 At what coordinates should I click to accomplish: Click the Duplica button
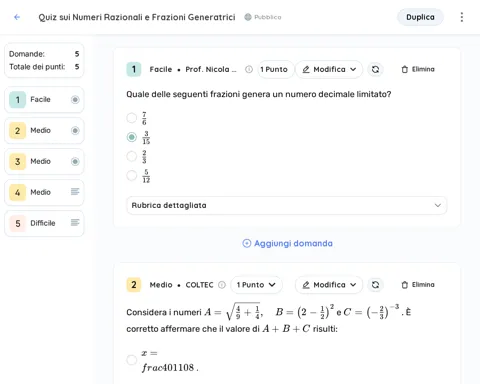[420, 17]
